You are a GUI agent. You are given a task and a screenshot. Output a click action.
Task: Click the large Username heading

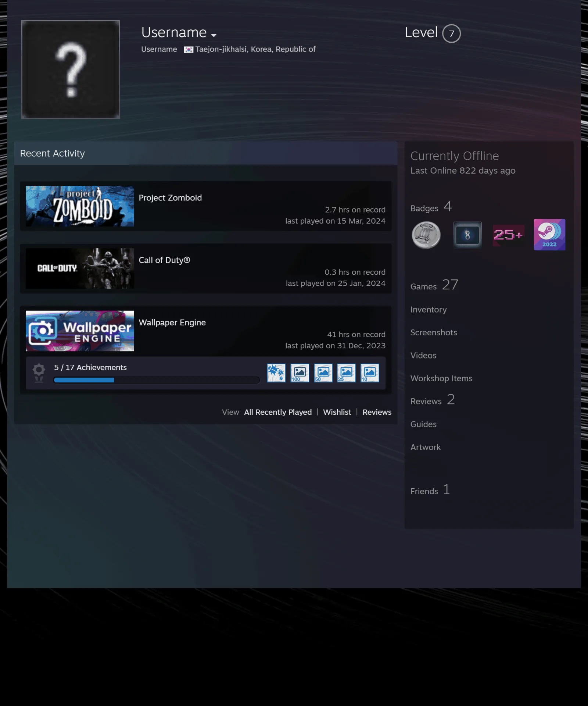click(x=174, y=32)
